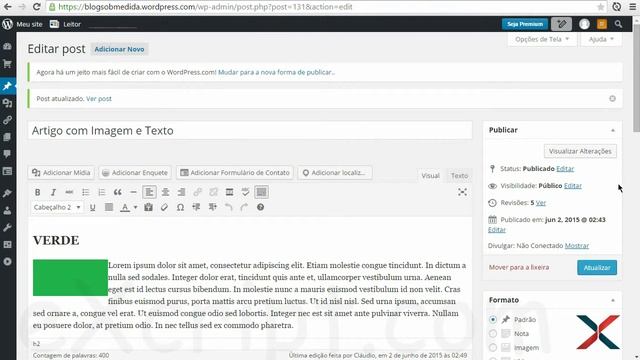This screenshot has width=640, height=360.
Task: Insert a horizontal line
Action: tap(133, 192)
